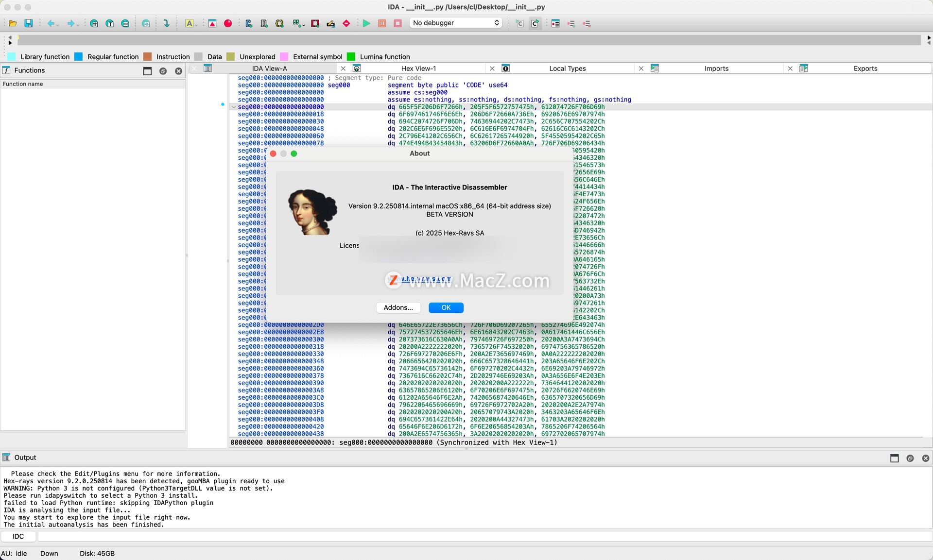Open dropdown arrow beside yellow 'A' icon
This screenshot has width=933, height=560.
coord(196,24)
